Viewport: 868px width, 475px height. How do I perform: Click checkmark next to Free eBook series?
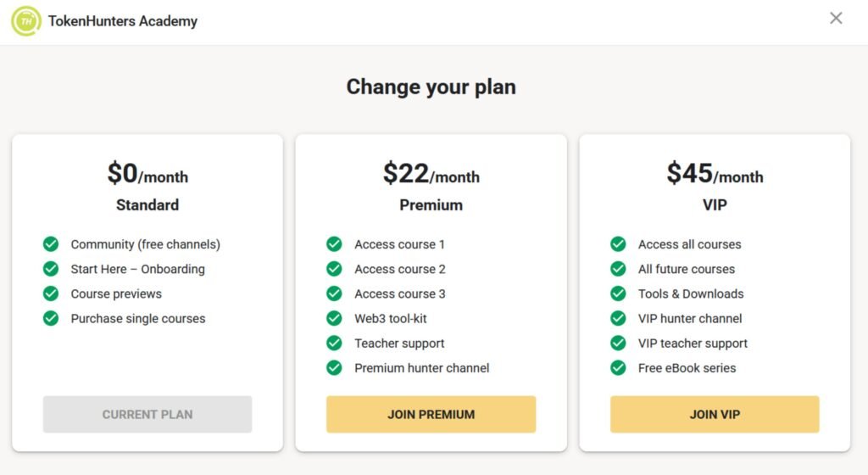click(618, 368)
